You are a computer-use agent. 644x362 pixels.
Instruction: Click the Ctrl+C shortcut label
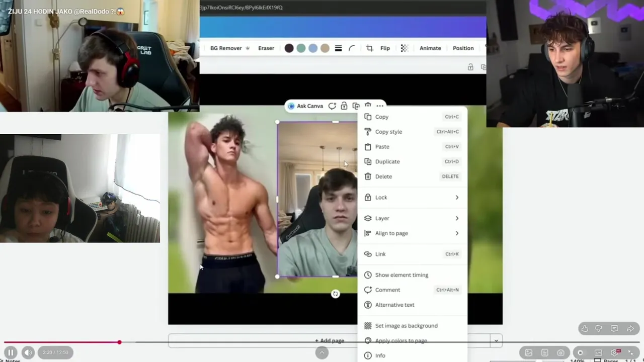click(451, 117)
